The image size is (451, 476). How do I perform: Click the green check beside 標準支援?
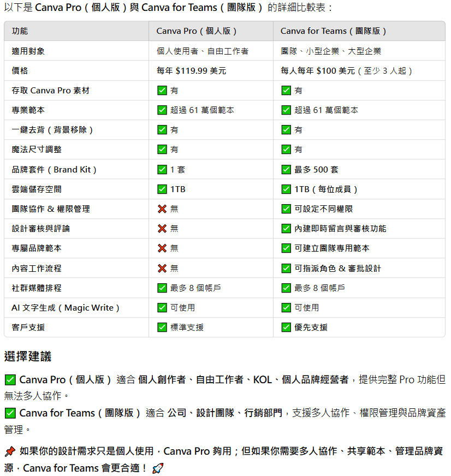point(162,328)
